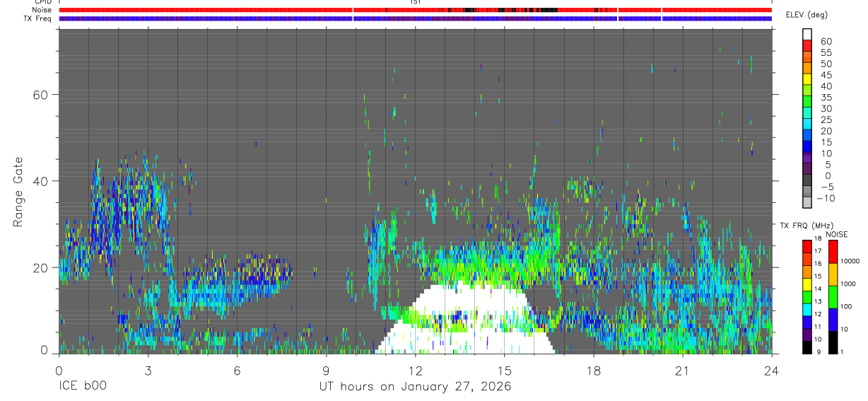Click the 'Noise' row label at top left
868x401 pixels.
42,10
